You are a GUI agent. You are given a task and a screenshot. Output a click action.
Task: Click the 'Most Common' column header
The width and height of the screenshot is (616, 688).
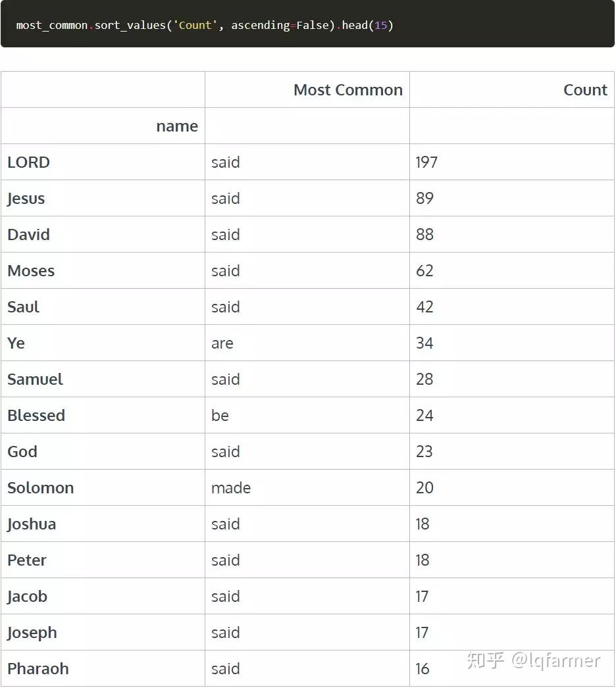coord(347,90)
